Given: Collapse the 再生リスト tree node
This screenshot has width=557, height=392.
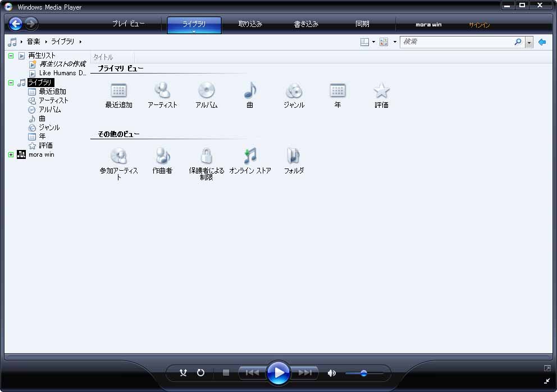Looking at the screenshot, I should [11, 56].
